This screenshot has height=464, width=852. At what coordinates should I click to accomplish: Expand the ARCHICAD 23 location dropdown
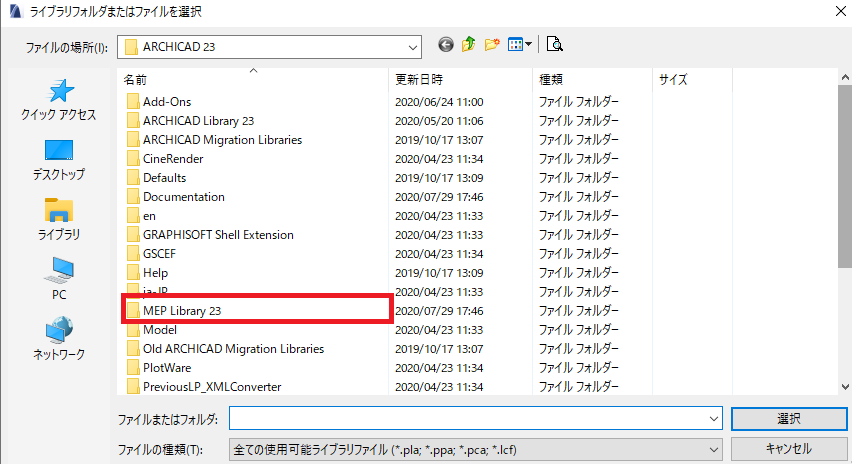[x=412, y=47]
